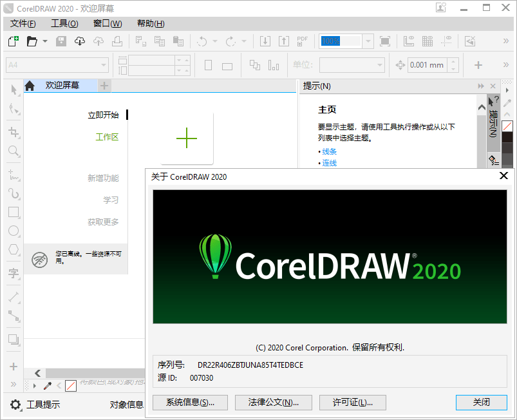The height and width of the screenshot is (420, 517).
Task: Click the no-color swatch in palette
Action: point(507,126)
